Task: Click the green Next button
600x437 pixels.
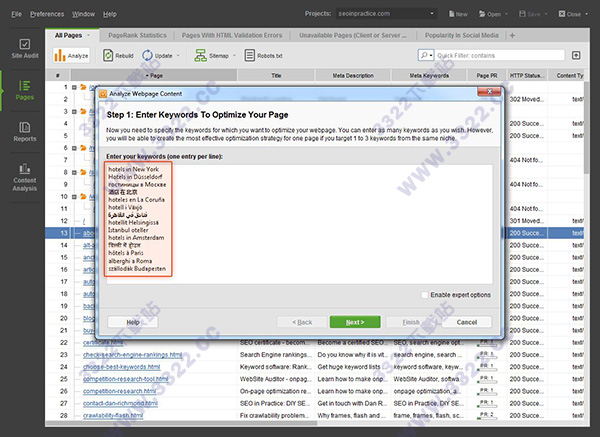Action: tap(354, 322)
